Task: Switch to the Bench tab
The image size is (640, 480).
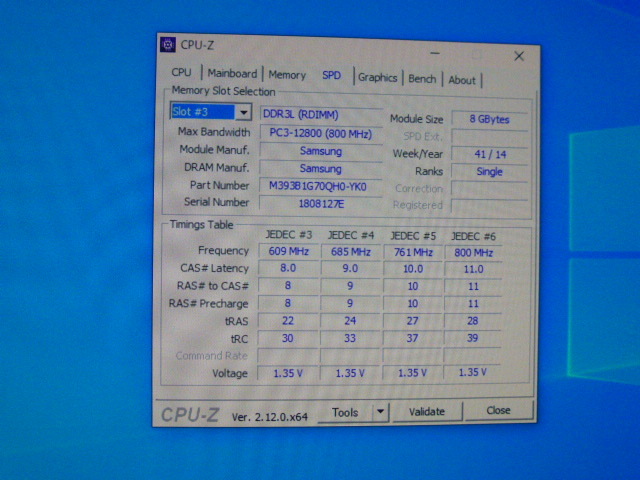Action: 422,78
